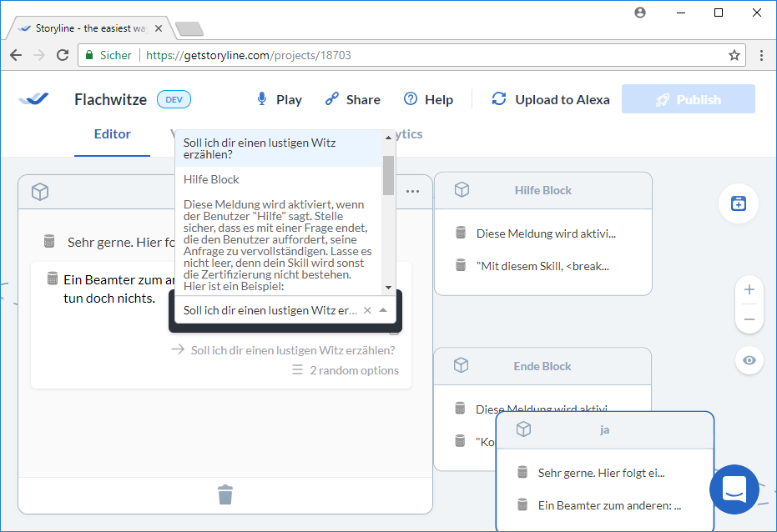
Task: Click the three-dots menu on the block
Action: 412,191
